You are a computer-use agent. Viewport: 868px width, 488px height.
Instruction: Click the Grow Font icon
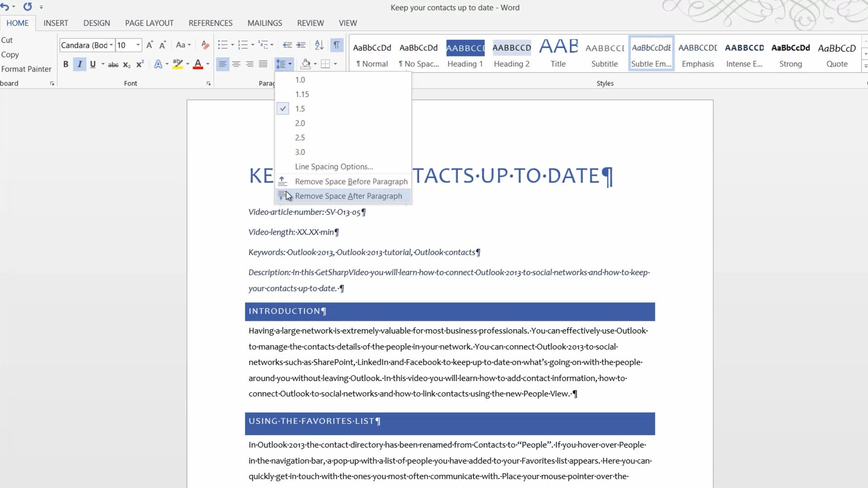click(150, 45)
